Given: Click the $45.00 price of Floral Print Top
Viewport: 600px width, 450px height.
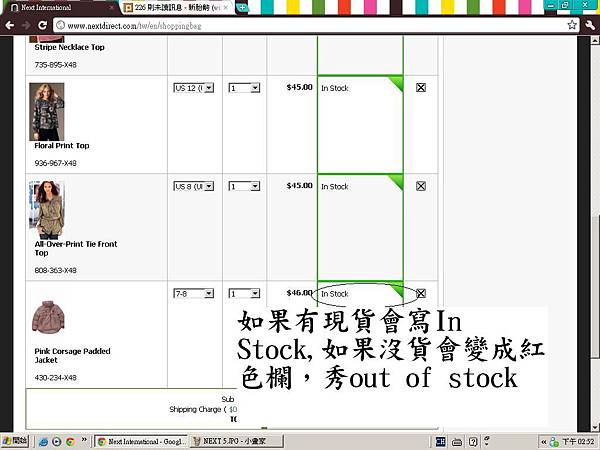Looking at the screenshot, I should click(299, 87).
